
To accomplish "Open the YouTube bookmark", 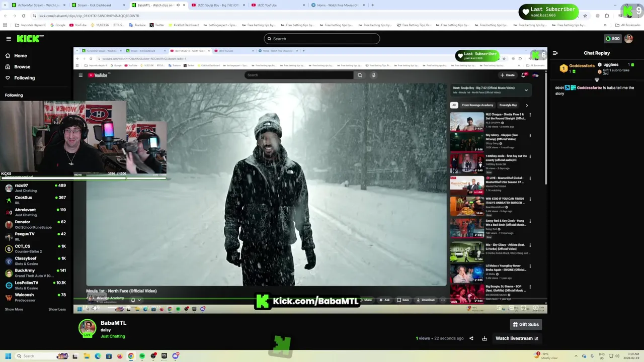I will (x=78, y=25).
